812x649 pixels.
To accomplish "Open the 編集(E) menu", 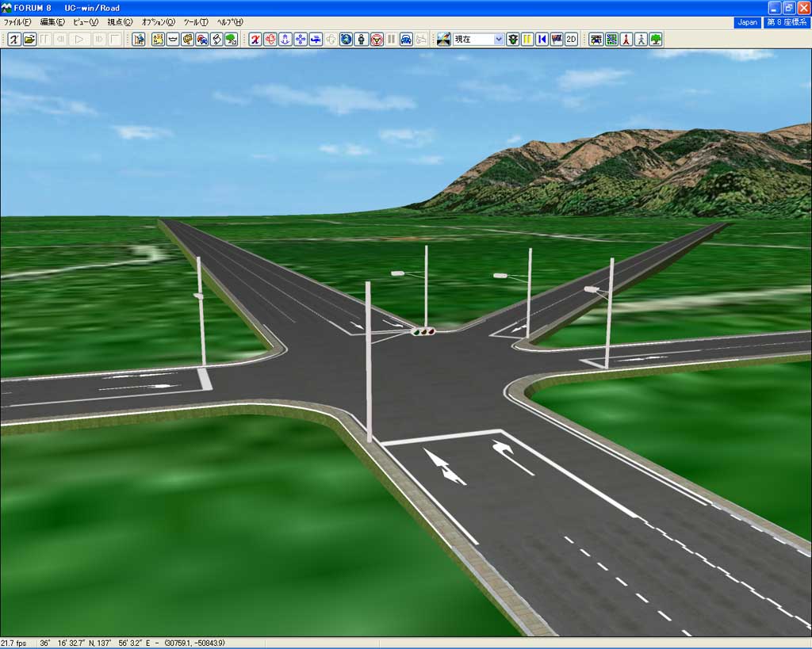I will pyautogui.click(x=52, y=22).
